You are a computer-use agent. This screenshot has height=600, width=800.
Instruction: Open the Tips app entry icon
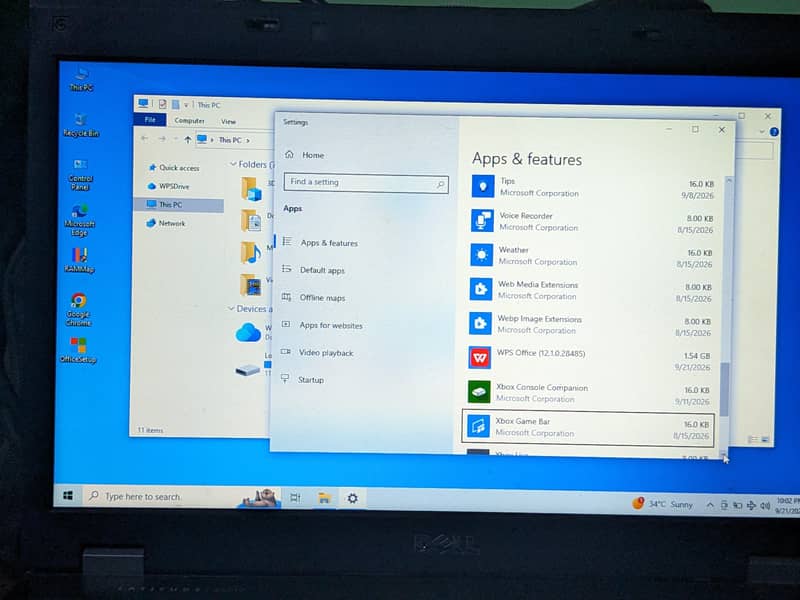coord(483,186)
